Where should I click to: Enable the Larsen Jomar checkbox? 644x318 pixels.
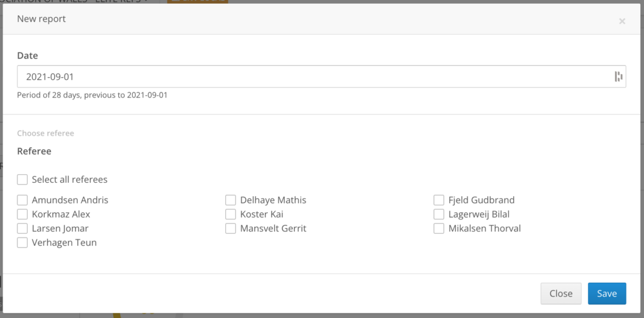(x=22, y=228)
